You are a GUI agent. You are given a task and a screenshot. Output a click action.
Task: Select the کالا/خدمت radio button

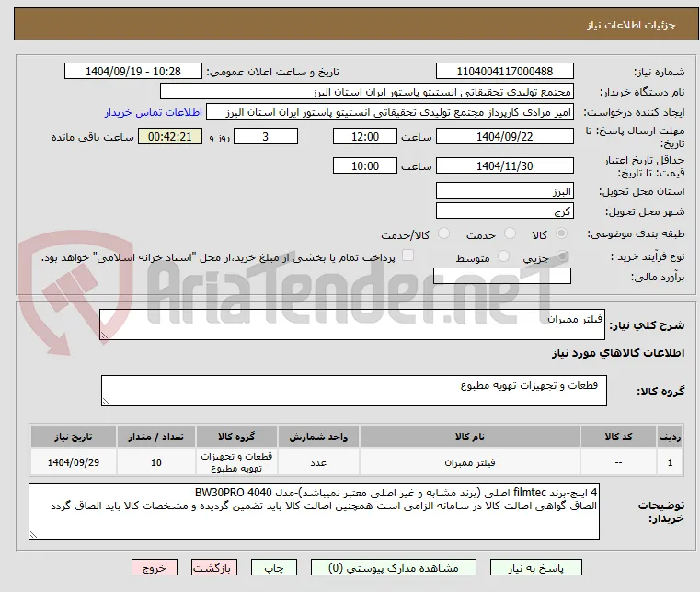443,233
